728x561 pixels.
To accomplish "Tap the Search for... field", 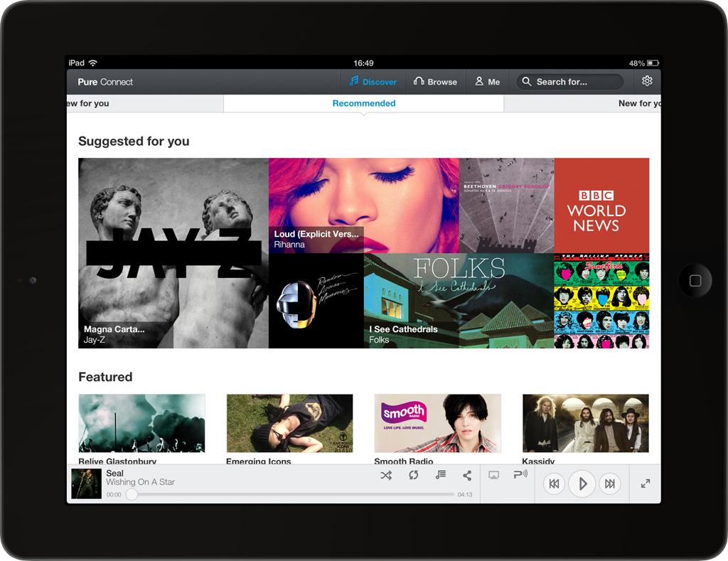I will tap(569, 82).
